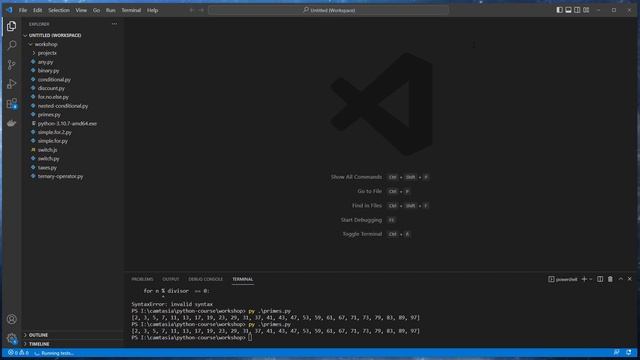This screenshot has height=360, width=640.
Task: Collapse the workshop folder
Action: coord(46,44)
